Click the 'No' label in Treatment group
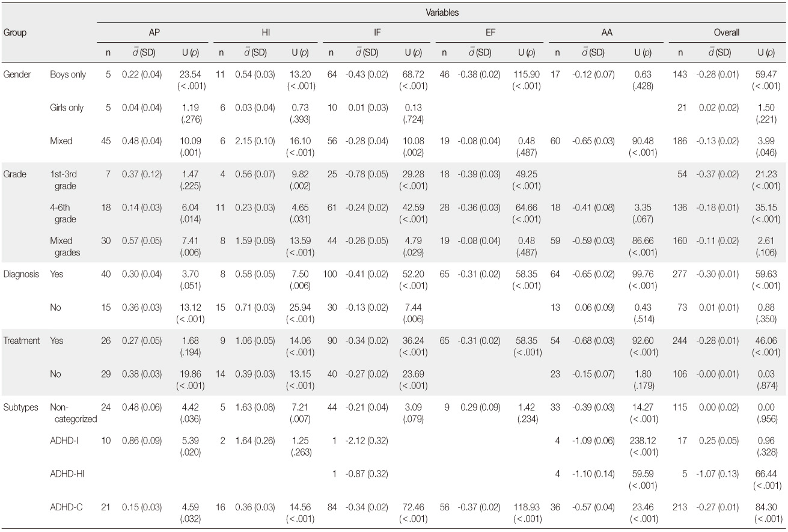 click(56, 373)
